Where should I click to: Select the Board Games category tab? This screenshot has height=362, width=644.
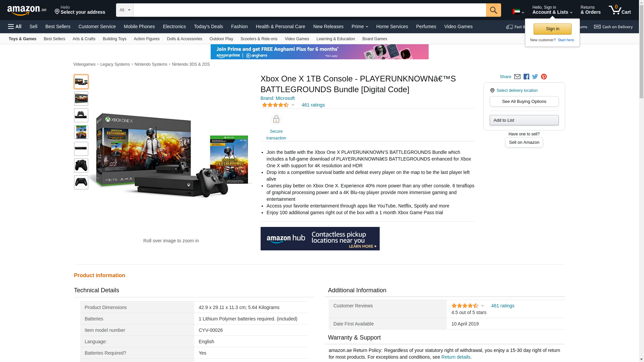coord(374,39)
